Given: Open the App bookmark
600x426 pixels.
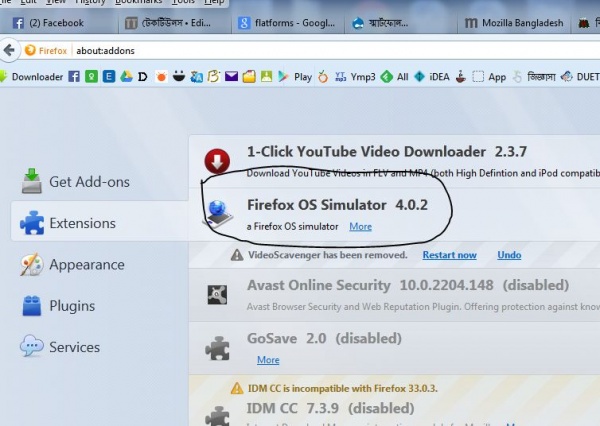Looking at the screenshot, I should click(489, 77).
